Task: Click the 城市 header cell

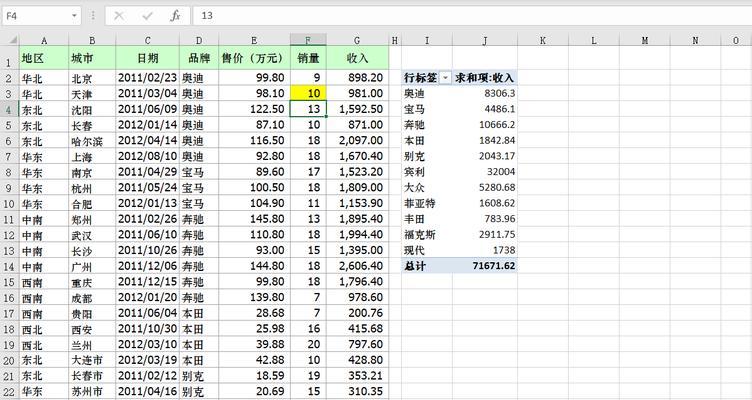Action: click(92, 58)
